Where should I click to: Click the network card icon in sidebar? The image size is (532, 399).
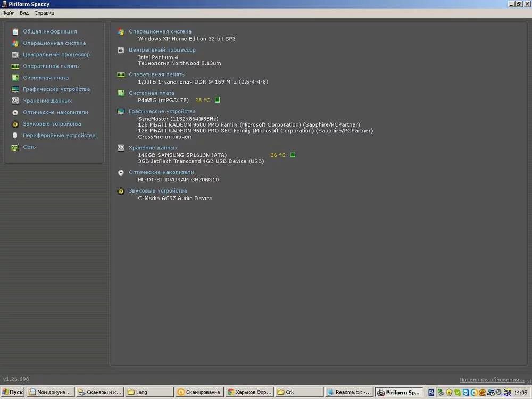coord(15,147)
